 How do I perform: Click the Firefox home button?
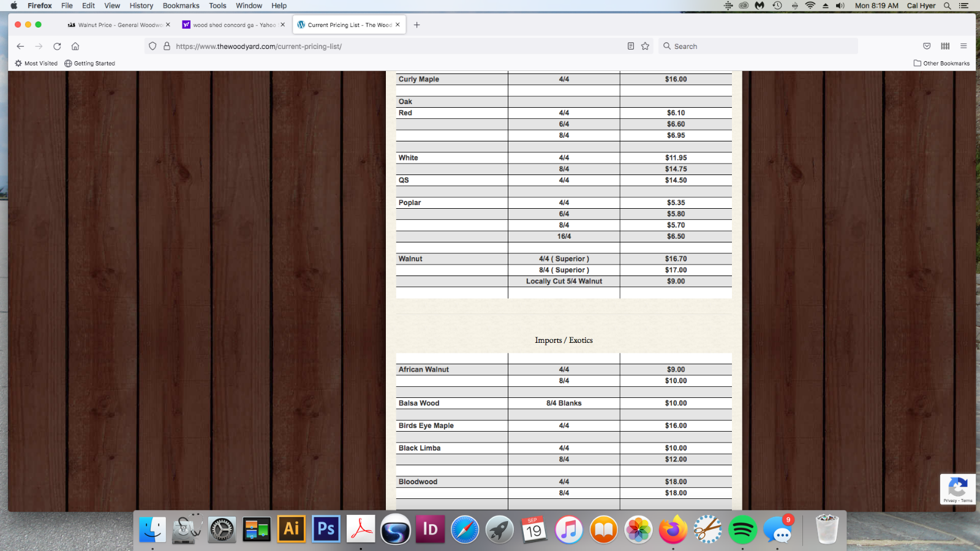(75, 46)
